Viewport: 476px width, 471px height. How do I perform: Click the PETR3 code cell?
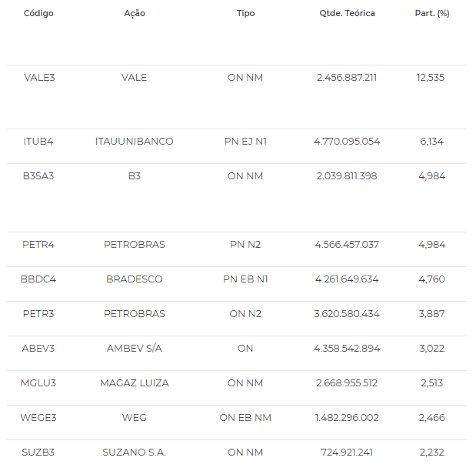(38, 313)
